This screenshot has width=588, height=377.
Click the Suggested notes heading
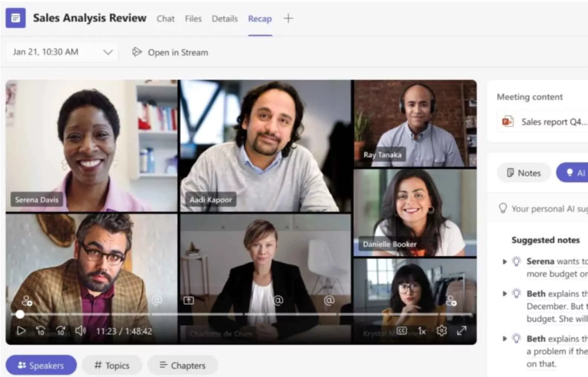click(x=546, y=240)
